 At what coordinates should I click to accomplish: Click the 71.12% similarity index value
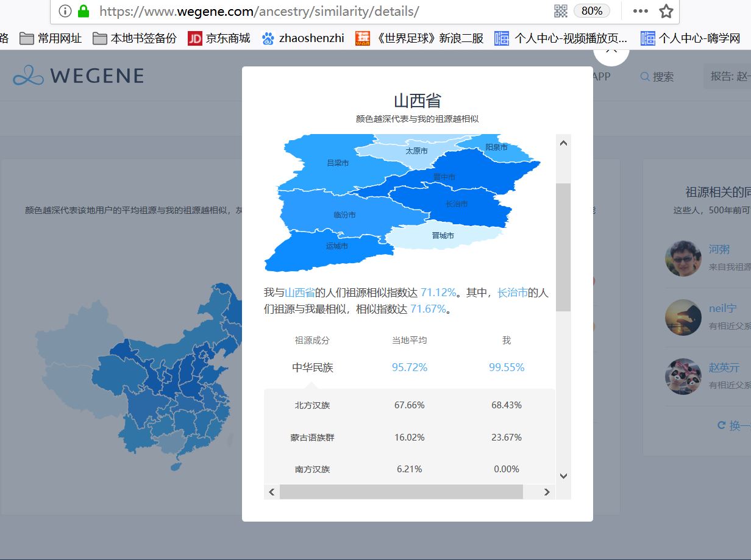[438, 292]
